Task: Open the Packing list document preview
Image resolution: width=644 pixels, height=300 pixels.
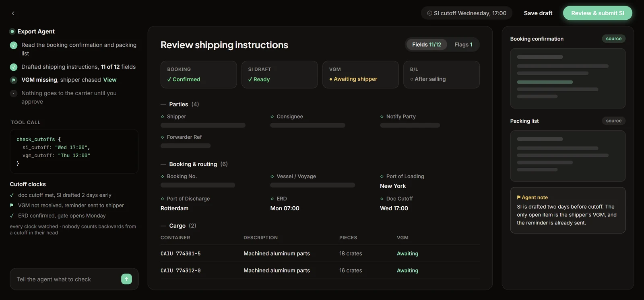Action: 568,156
